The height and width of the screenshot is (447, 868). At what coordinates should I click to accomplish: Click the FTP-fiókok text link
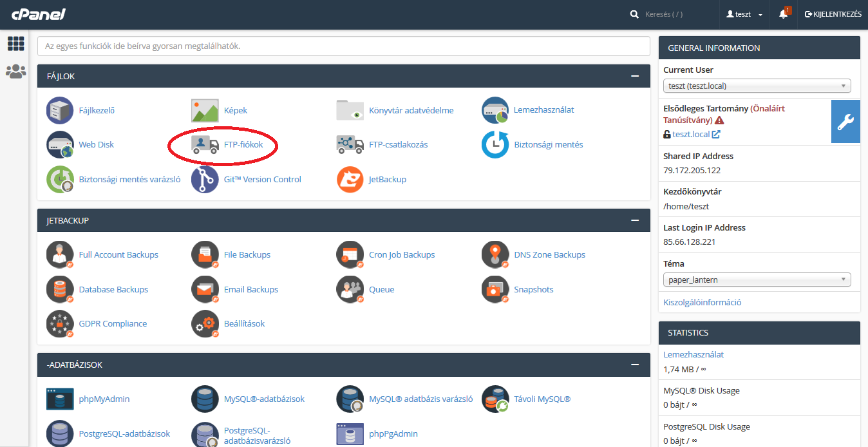[x=243, y=144]
